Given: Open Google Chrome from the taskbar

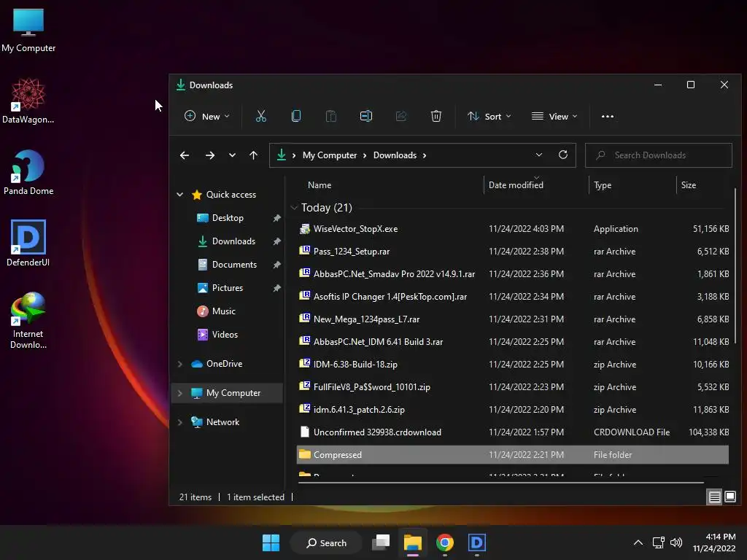Looking at the screenshot, I should tap(444, 542).
